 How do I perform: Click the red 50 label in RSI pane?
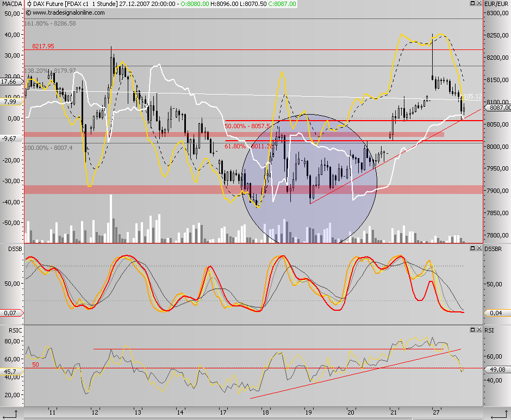pyautogui.click(x=35, y=365)
